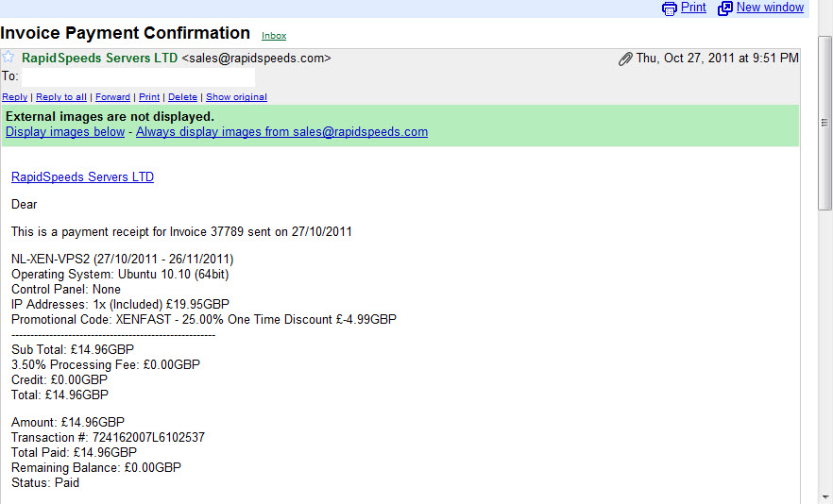This screenshot has width=833, height=504.
Task: Open RapidSpeeds Servers LTD body link
Action: coord(82,176)
